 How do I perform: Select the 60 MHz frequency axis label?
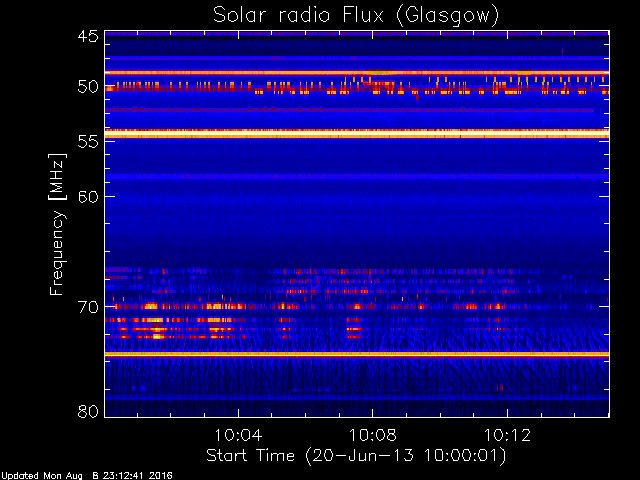[x=88, y=197]
